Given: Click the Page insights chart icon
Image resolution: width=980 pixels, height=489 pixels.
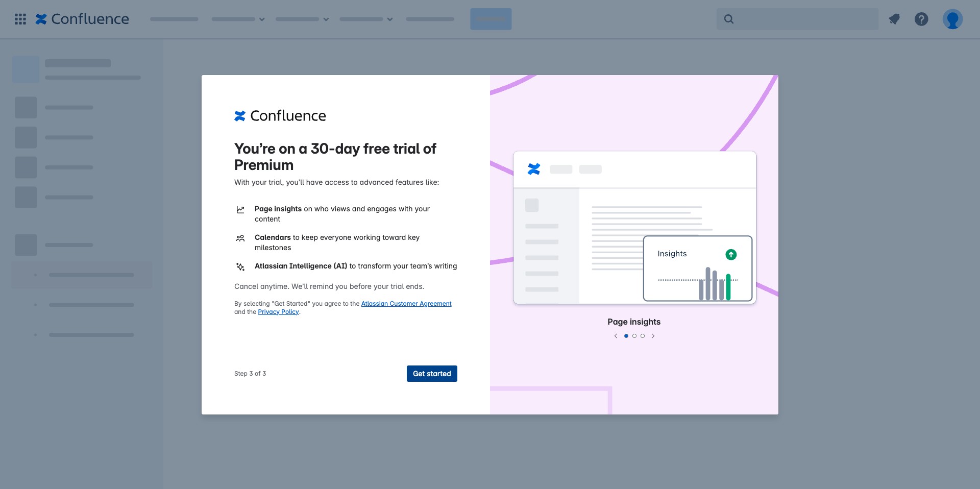Looking at the screenshot, I should click(x=240, y=209).
